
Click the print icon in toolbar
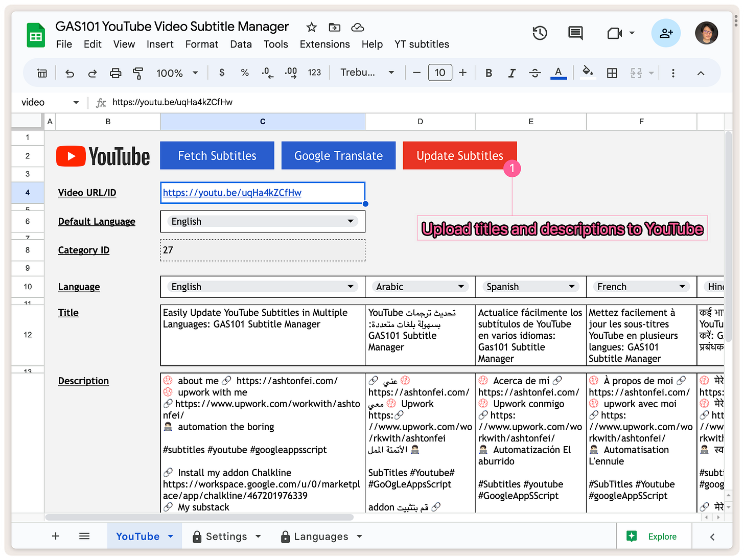pyautogui.click(x=115, y=73)
